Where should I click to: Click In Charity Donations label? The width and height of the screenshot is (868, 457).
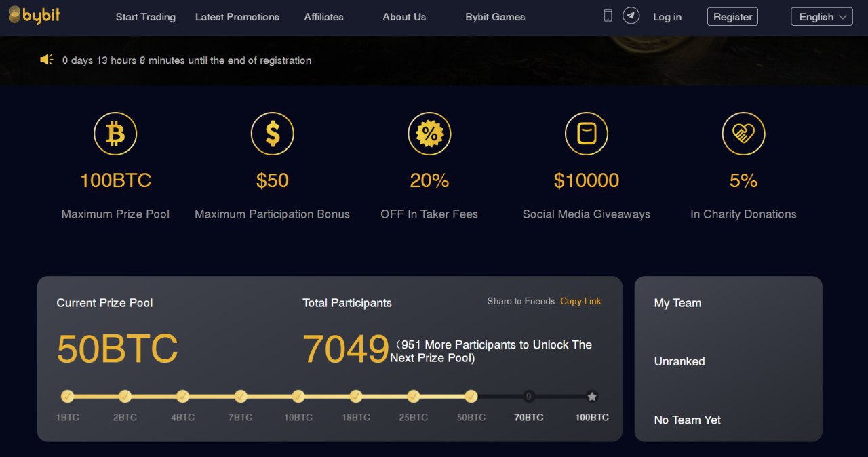click(743, 214)
